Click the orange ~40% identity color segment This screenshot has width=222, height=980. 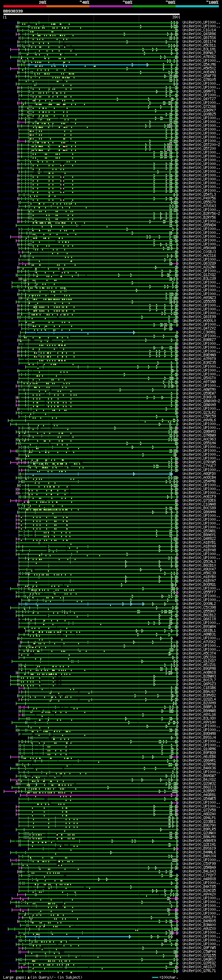(x=68, y=6)
